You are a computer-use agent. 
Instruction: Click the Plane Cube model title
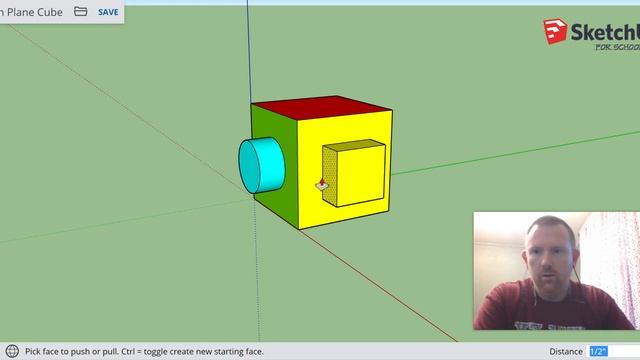[31, 12]
